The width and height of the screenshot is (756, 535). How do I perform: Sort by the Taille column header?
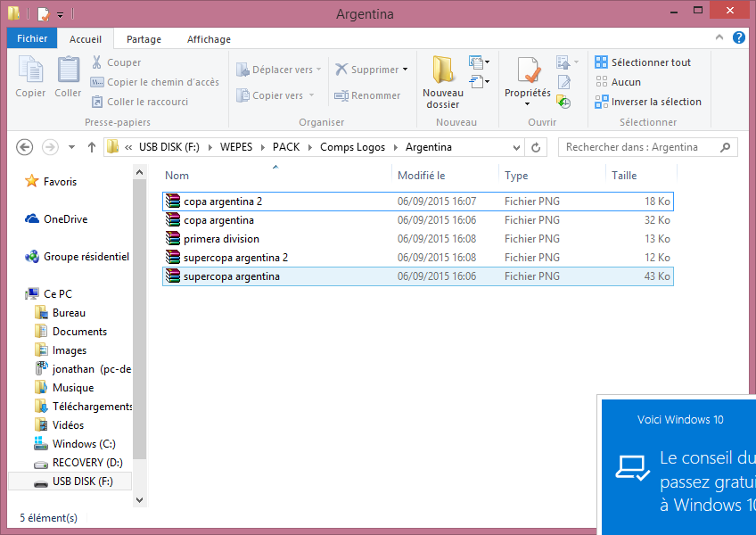641,175
